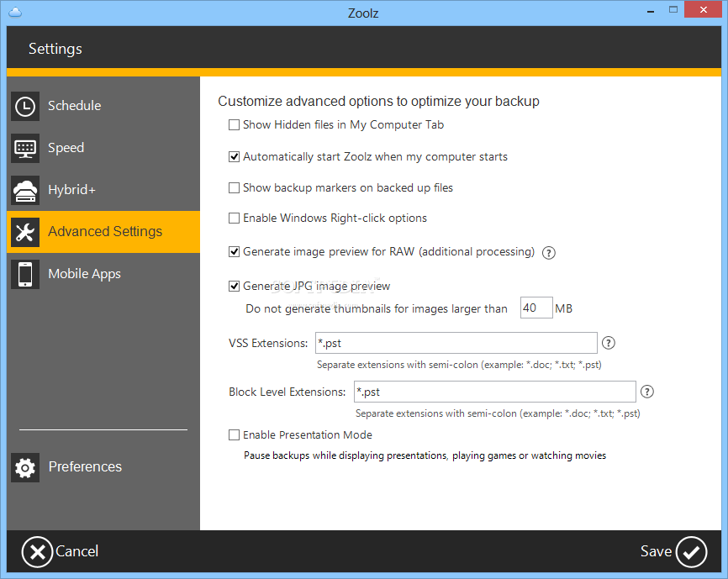Click the Speed keyboard monitor icon
The image size is (728, 579).
click(x=25, y=149)
